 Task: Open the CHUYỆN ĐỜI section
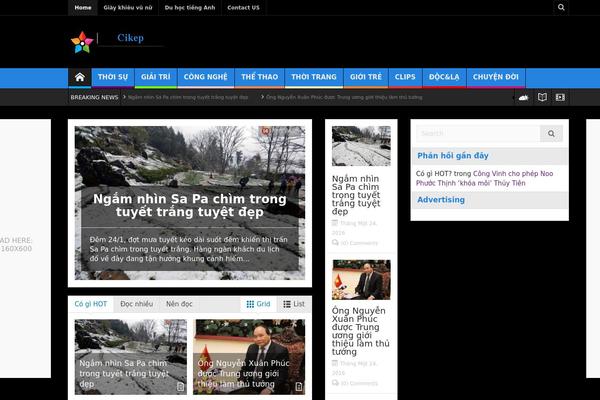click(496, 77)
